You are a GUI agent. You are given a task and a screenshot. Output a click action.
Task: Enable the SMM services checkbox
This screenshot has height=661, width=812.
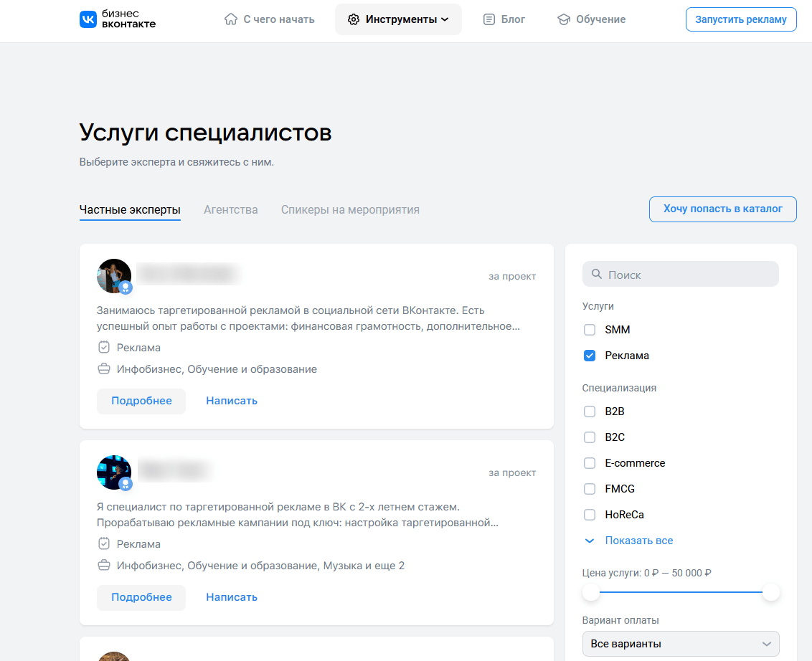590,330
